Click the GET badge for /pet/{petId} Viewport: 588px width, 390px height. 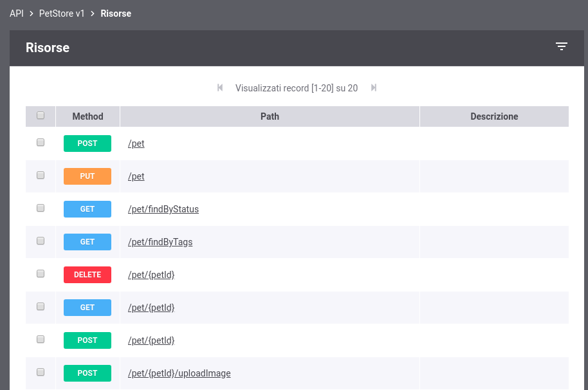87,308
